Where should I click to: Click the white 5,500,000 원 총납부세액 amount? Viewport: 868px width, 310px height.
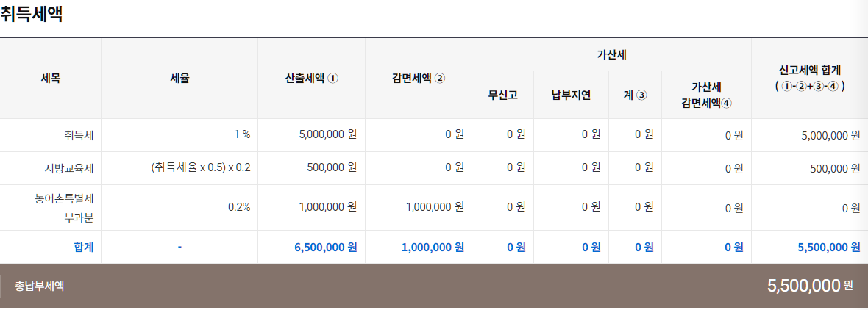click(810, 285)
